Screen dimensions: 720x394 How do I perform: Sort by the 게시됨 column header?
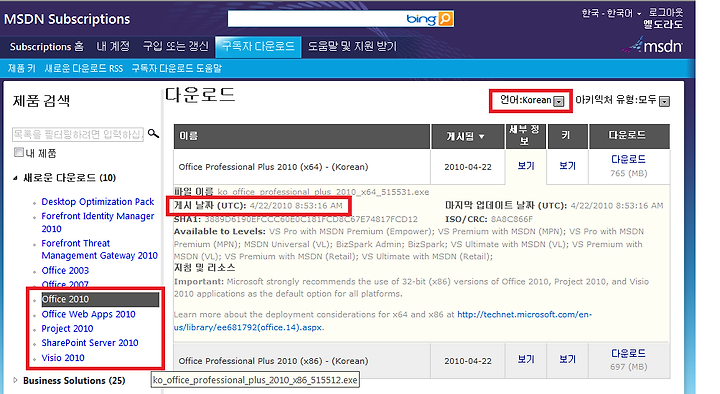(467, 136)
